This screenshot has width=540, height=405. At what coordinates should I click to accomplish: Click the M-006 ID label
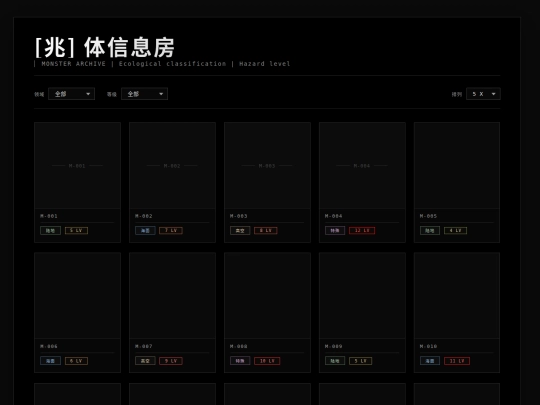[x=49, y=346]
